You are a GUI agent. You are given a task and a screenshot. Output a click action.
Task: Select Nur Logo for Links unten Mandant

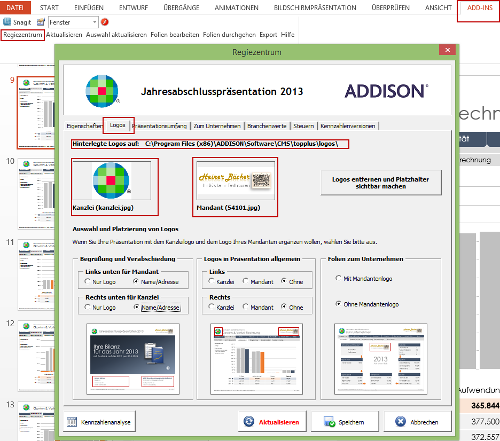coord(88,281)
